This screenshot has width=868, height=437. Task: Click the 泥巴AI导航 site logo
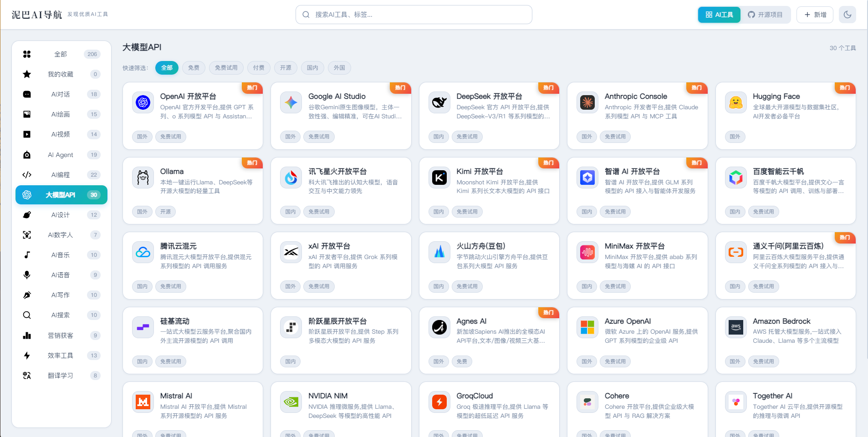click(37, 15)
